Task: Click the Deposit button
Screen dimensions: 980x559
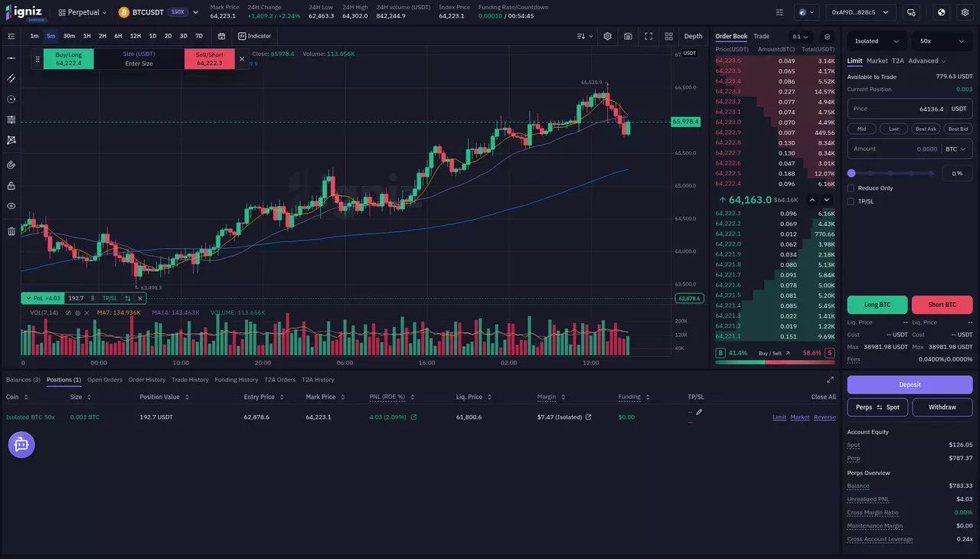Action: point(910,384)
